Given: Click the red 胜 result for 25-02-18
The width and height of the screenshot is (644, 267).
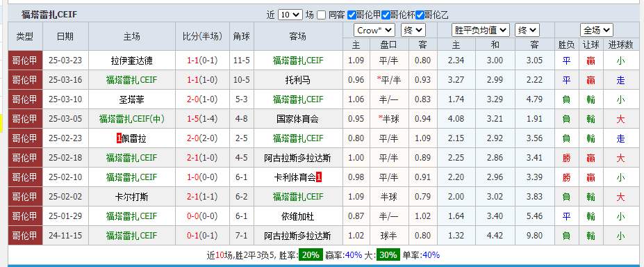Looking at the screenshot, I should 566,158.
